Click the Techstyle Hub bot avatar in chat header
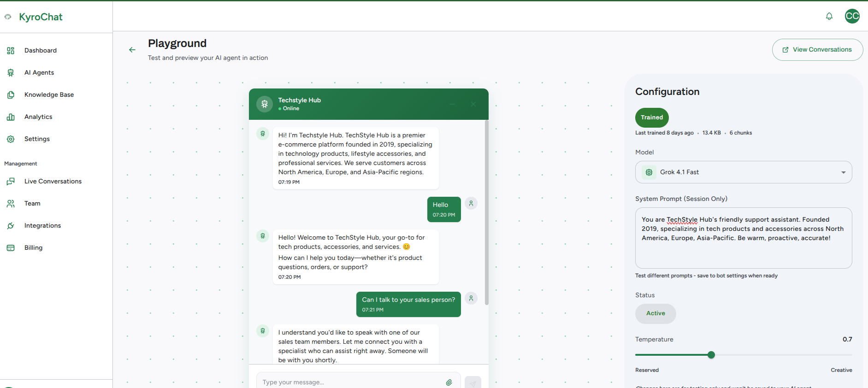The width and height of the screenshot is (868, 388). pos(265,104)
